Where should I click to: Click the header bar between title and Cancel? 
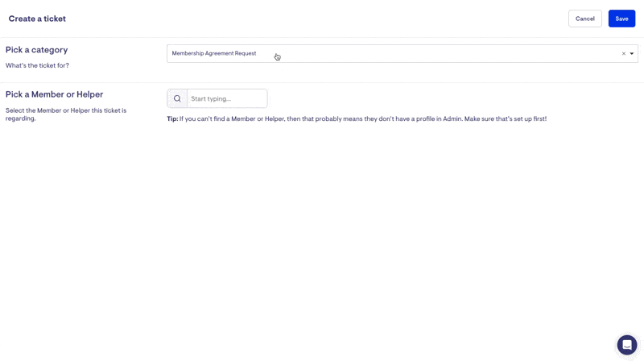click(322, 19)
